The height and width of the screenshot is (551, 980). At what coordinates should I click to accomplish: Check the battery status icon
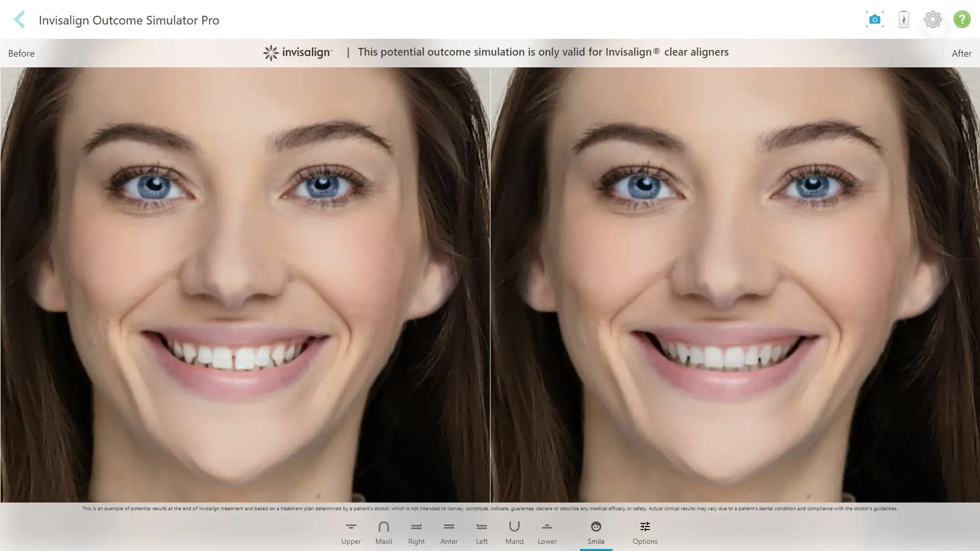tap(904, 20)
